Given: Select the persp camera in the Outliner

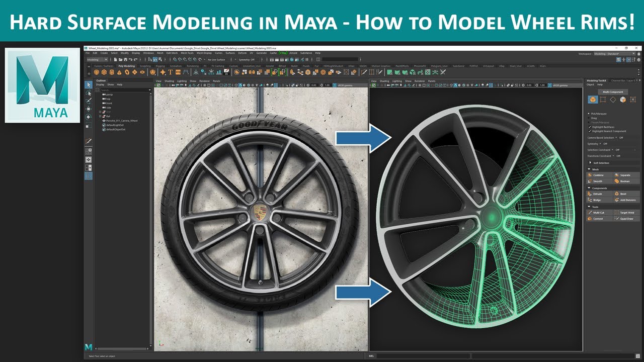Looking at the screenshot, I should [x=109, y=95].
